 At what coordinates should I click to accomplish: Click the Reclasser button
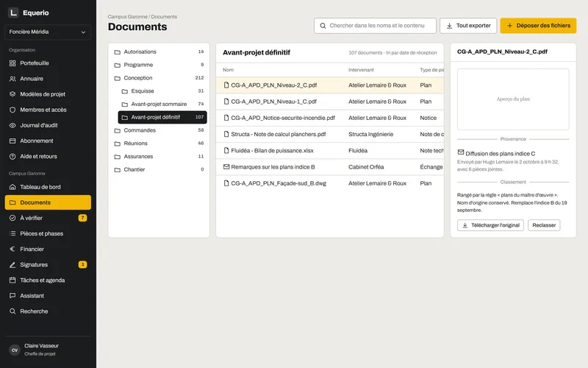click(544, 225)
